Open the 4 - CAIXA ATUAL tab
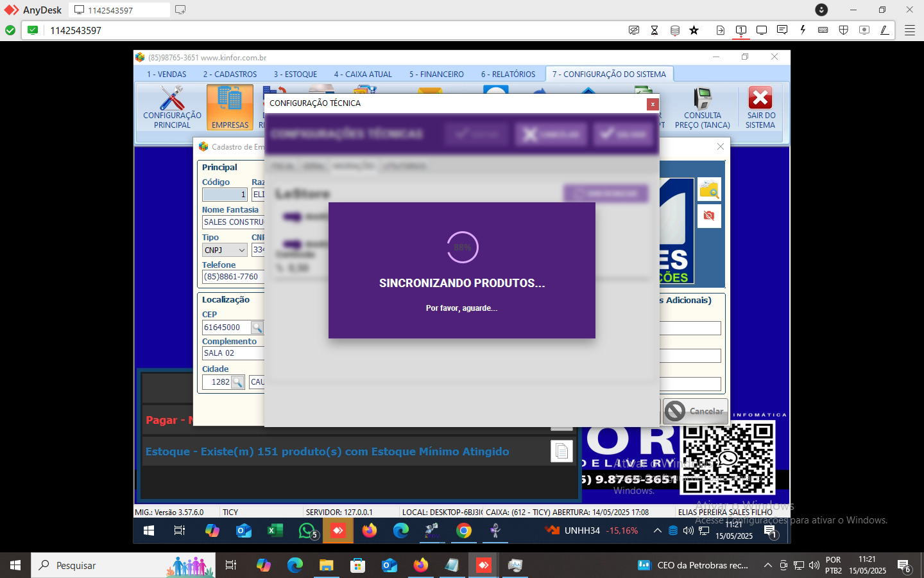 click(363, 74)
